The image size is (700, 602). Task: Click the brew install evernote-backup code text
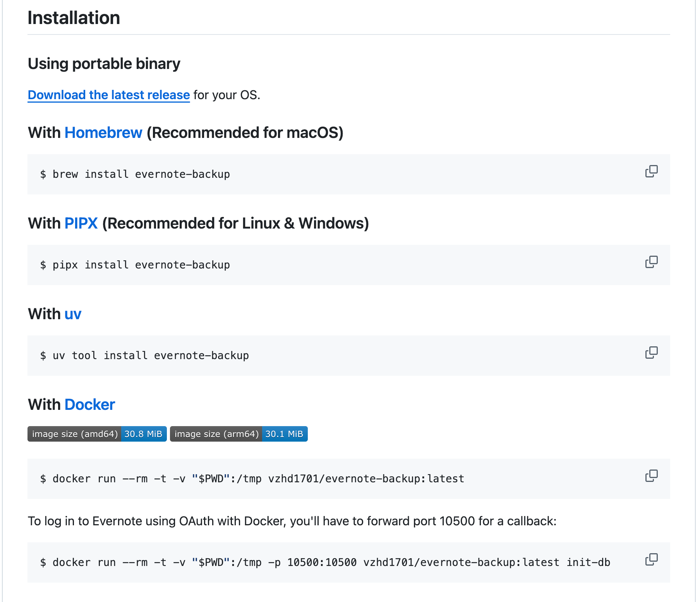(135, 174)
